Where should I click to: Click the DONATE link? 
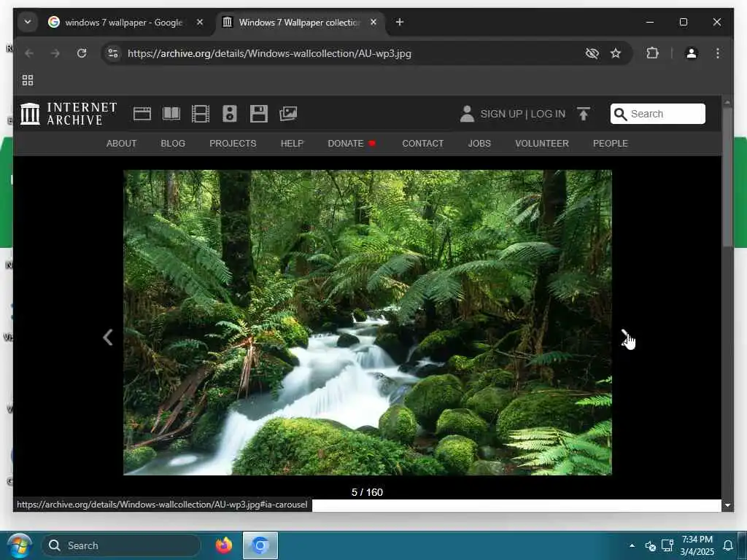tap(352, 144)
